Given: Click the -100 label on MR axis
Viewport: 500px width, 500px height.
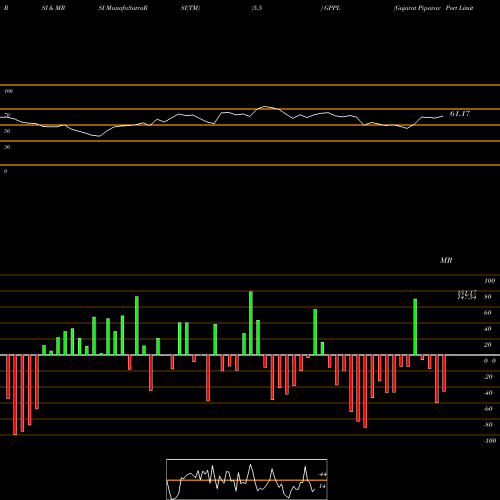Looking at the screenshot, I should (490, 441).
